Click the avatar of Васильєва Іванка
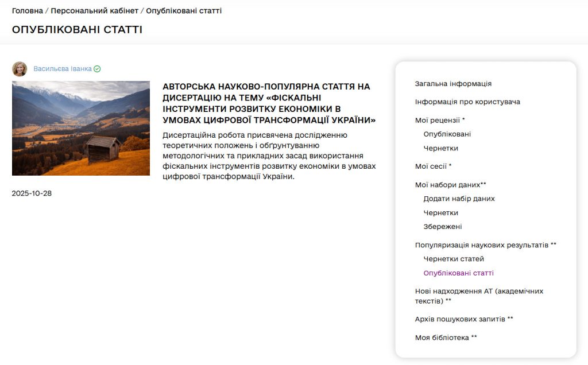 pyautogui.click(x=18, y=68)
